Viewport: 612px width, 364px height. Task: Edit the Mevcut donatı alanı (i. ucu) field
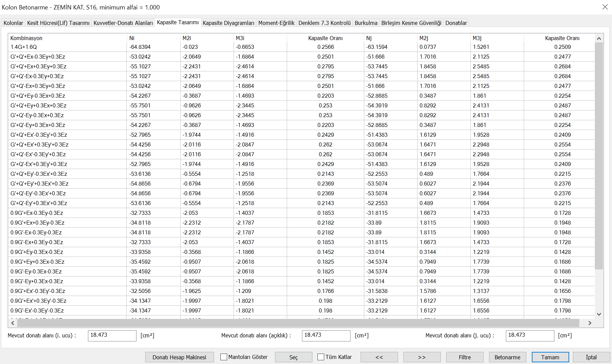(112, 335)
